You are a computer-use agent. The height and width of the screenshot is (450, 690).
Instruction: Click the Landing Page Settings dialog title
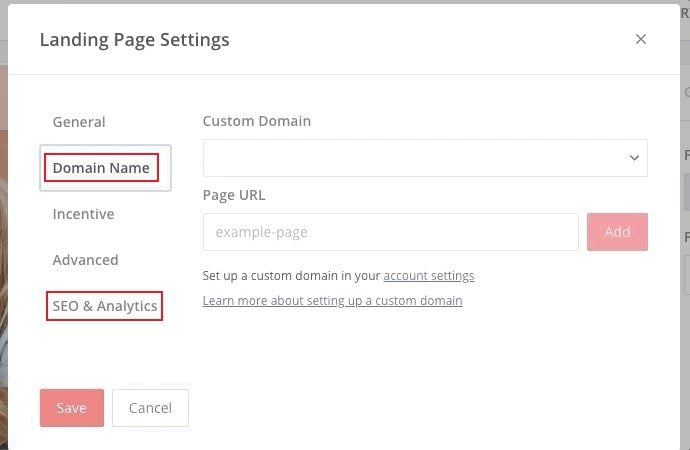pos(134,40)
